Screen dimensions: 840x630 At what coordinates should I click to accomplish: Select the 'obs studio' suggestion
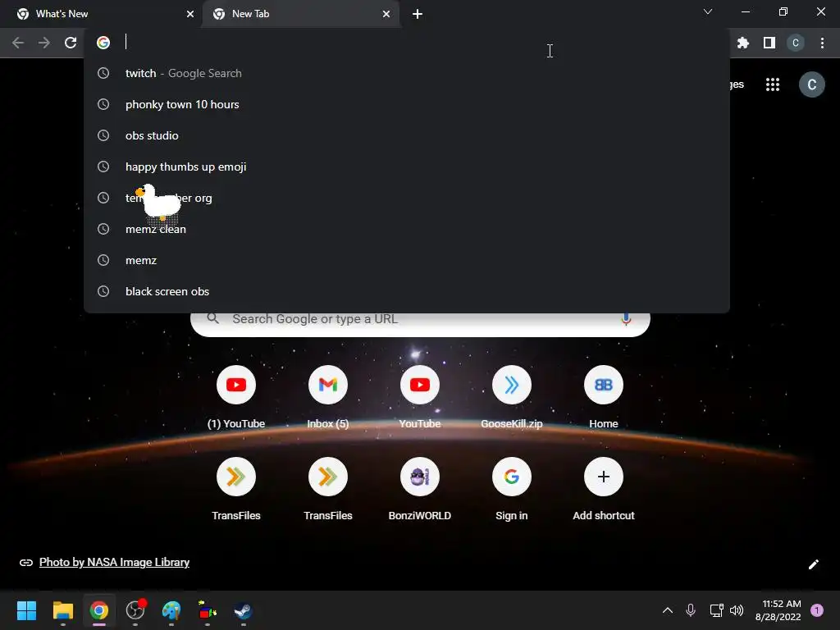(x=407, y=135)
